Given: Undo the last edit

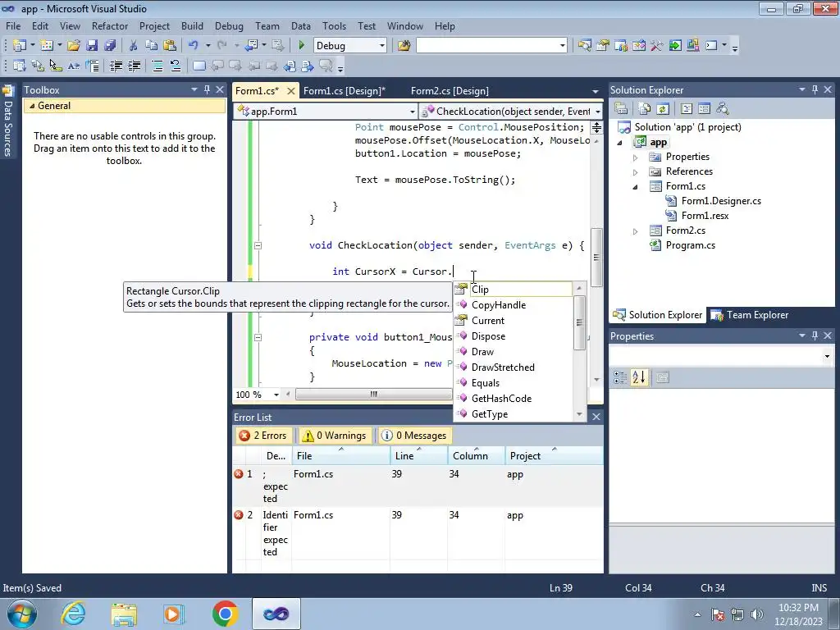Looking at the screenshot, I should [x=194, y=46].
